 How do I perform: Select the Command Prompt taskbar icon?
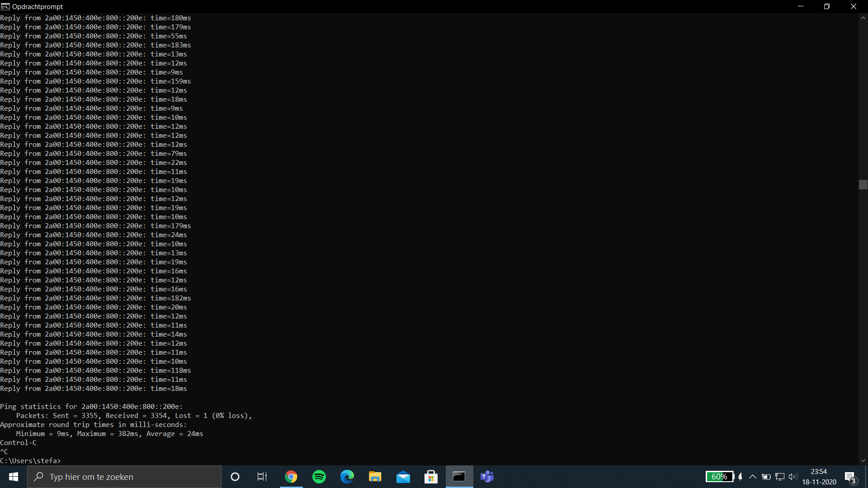[459, 477]
